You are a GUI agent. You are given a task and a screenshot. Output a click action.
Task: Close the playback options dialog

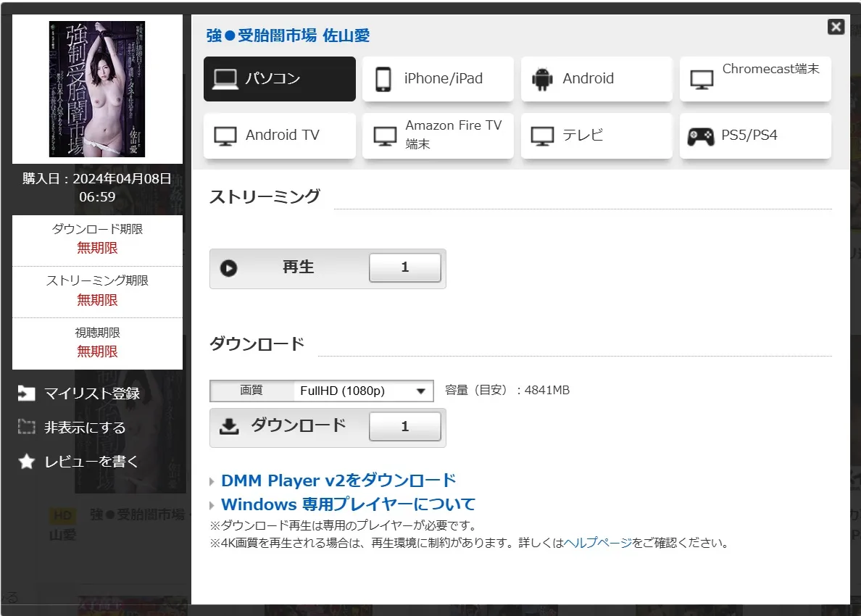836,26
